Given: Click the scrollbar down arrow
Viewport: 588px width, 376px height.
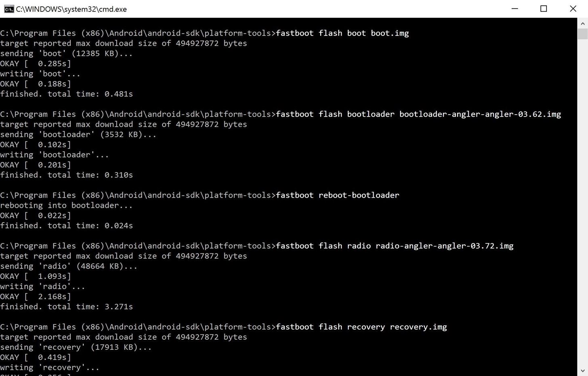Looking at the screenshot, I should [x=583, y=370].
